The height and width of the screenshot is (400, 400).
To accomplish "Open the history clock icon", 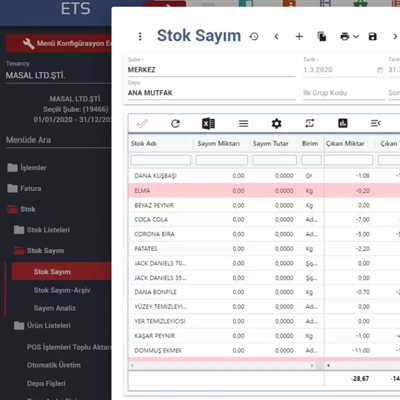I will click(x=254, y=36).
